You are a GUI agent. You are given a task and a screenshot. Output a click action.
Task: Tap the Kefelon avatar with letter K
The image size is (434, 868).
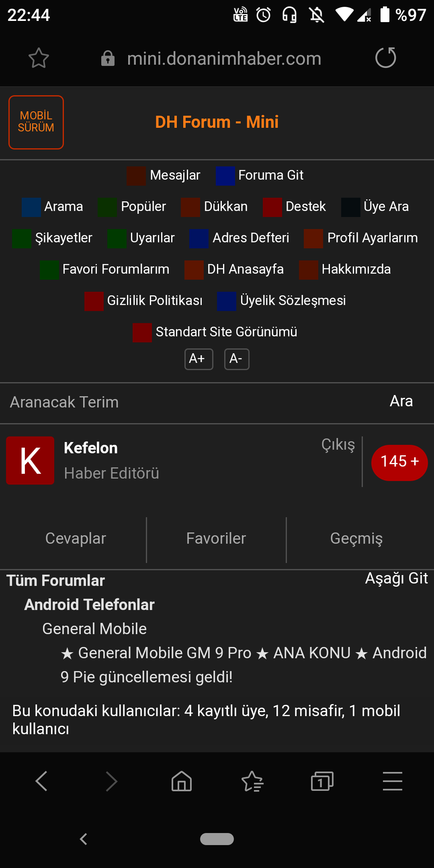(x=30, y=460)
